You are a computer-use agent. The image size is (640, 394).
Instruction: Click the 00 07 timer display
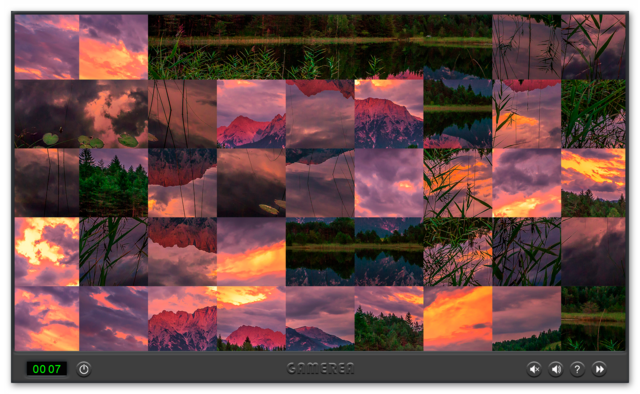[x=47, y=369]
